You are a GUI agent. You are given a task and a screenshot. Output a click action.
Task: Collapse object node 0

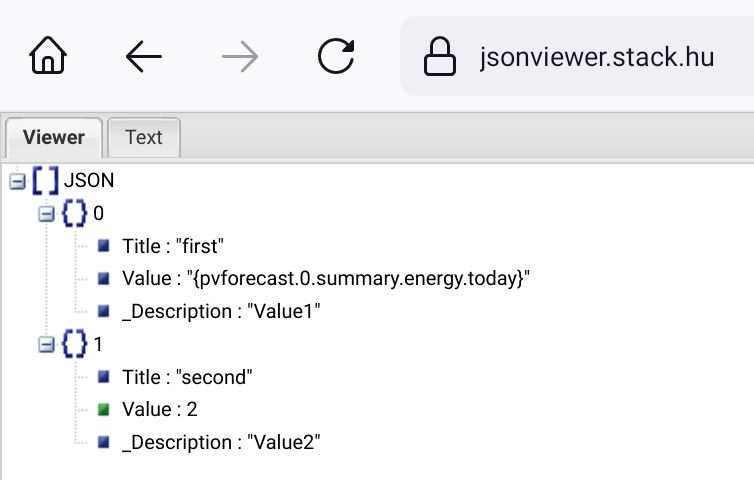pos(46,213)
